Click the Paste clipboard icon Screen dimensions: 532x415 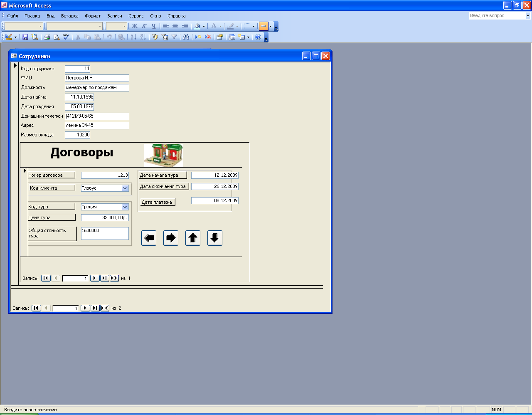[97, 37]
